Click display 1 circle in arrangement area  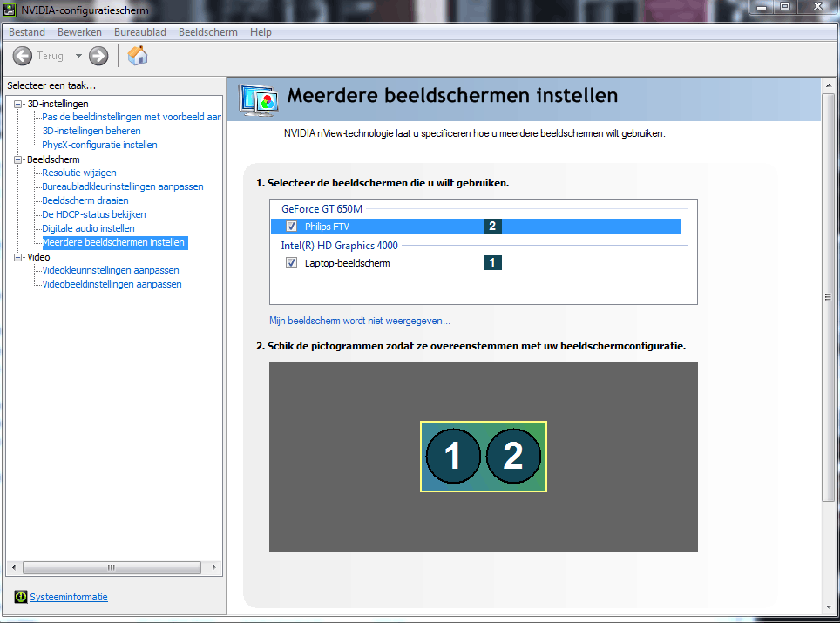pyautogui.click(x=453, y=457)
